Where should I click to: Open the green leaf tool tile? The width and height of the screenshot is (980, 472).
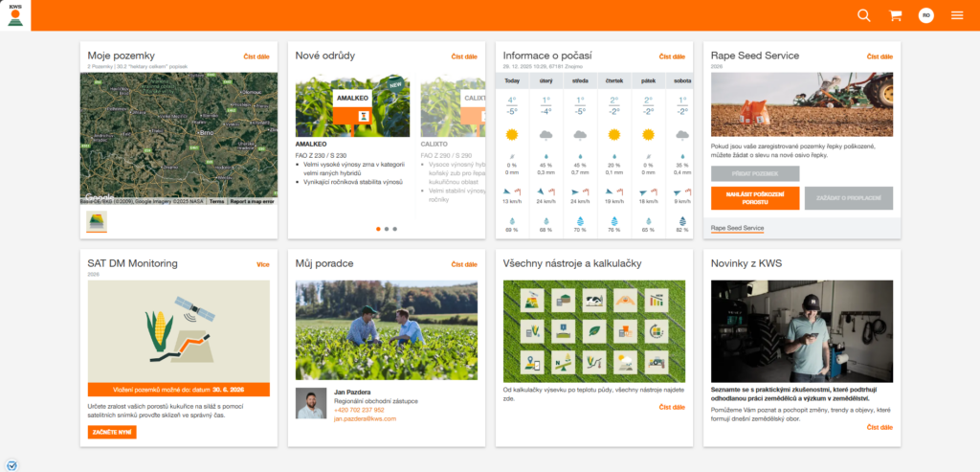[x=594, y=331]
